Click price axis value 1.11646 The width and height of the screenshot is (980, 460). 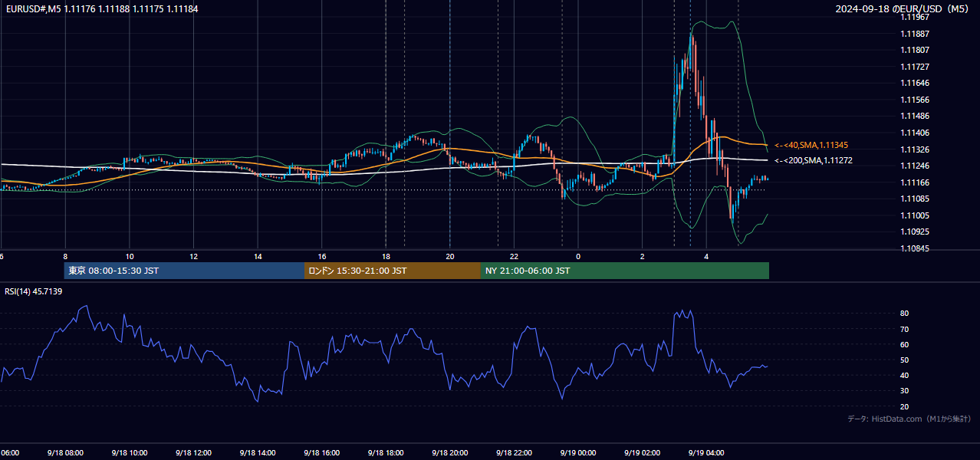915,83
